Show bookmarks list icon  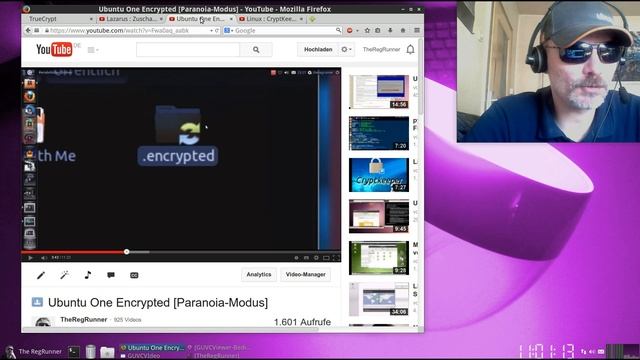[x=378, y=30]
